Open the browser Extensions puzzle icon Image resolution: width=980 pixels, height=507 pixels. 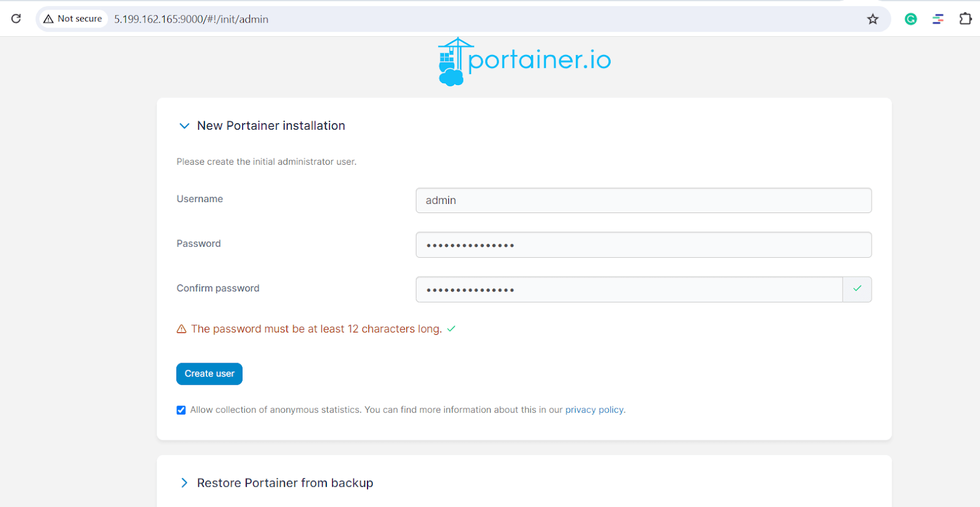coord(965,19)
